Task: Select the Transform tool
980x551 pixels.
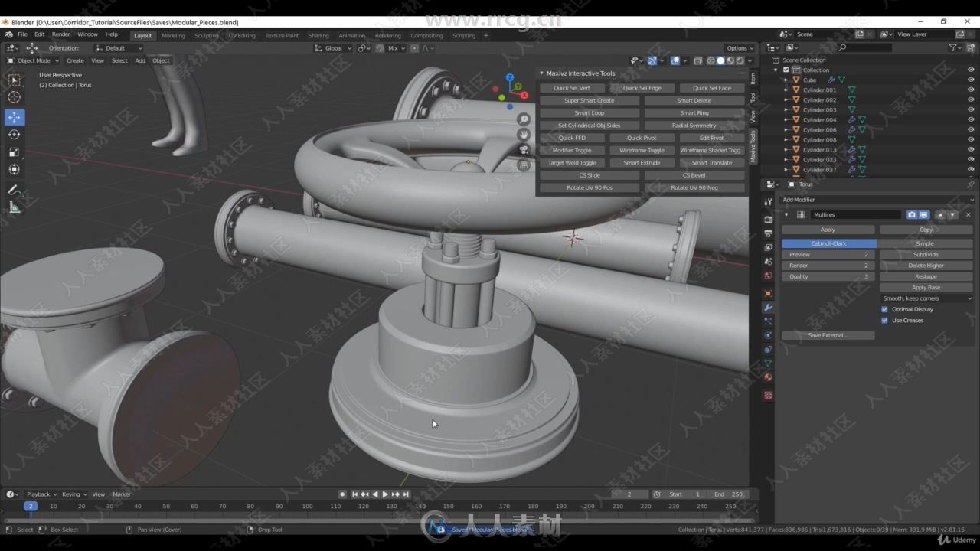Action: point(14,170)
